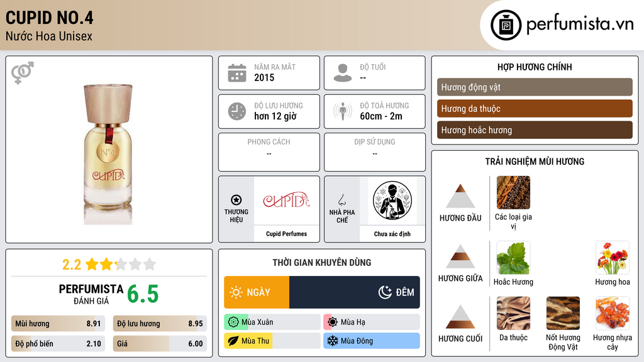Click the star badge brand icon
Image resolution: width=644 pixels, height=362 pixels.
(236, 200)
